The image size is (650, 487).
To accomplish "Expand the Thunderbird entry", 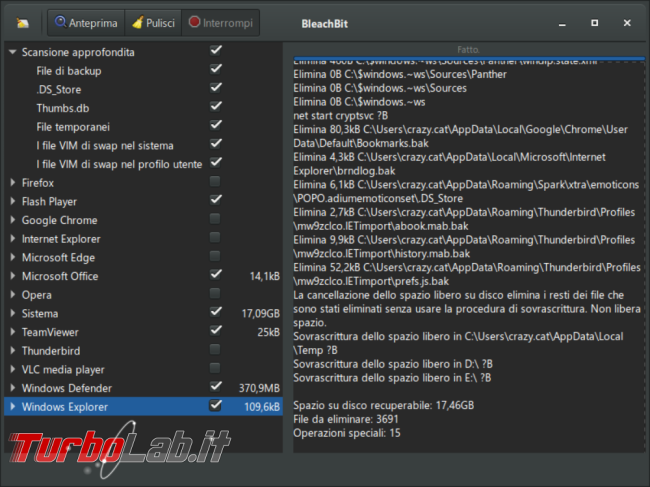I will tap(12, 350).
